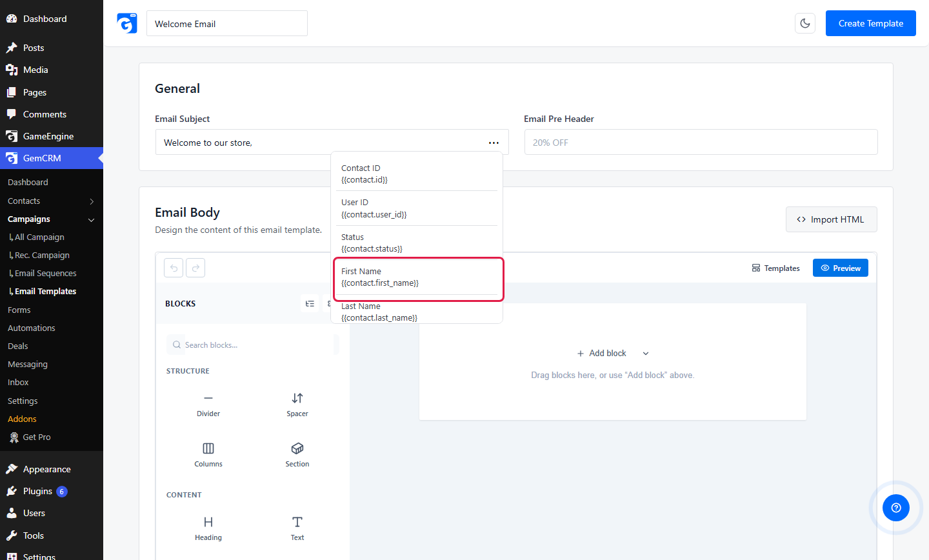Select the Section block
The image size is (929, 560).
point(297,455)
